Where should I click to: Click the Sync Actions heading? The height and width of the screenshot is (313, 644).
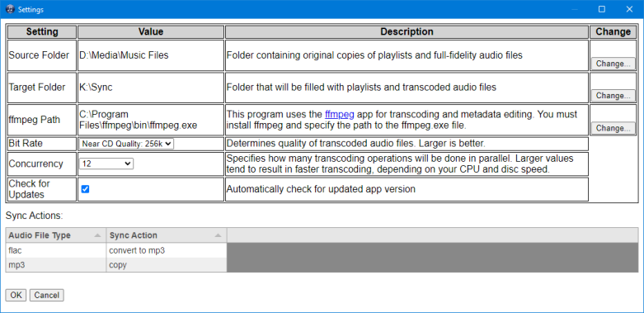[34, 216]
